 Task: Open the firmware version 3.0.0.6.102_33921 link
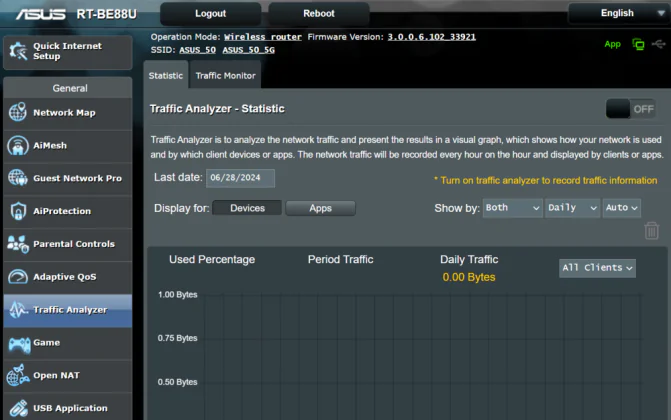pyautogui.click(x=431, y=37)
